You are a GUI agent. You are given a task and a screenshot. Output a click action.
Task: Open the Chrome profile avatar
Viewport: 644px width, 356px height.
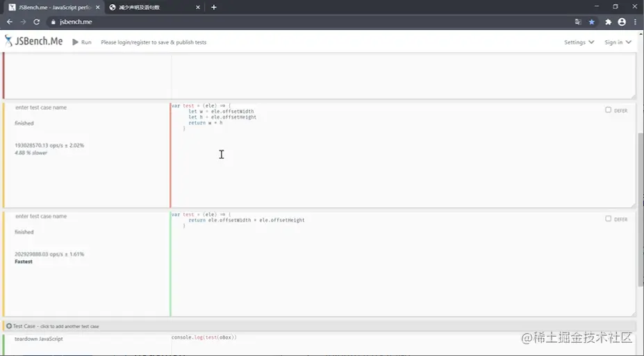point(622,22)
